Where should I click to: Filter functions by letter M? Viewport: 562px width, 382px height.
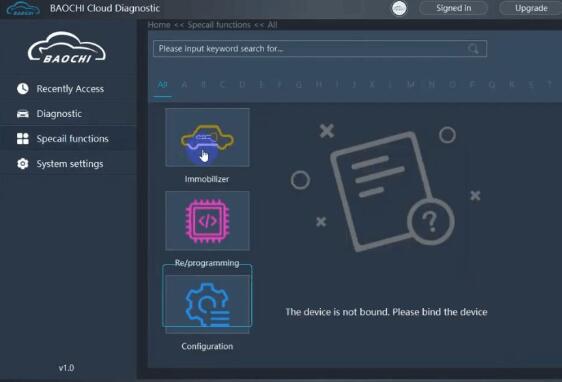[411, 85]
